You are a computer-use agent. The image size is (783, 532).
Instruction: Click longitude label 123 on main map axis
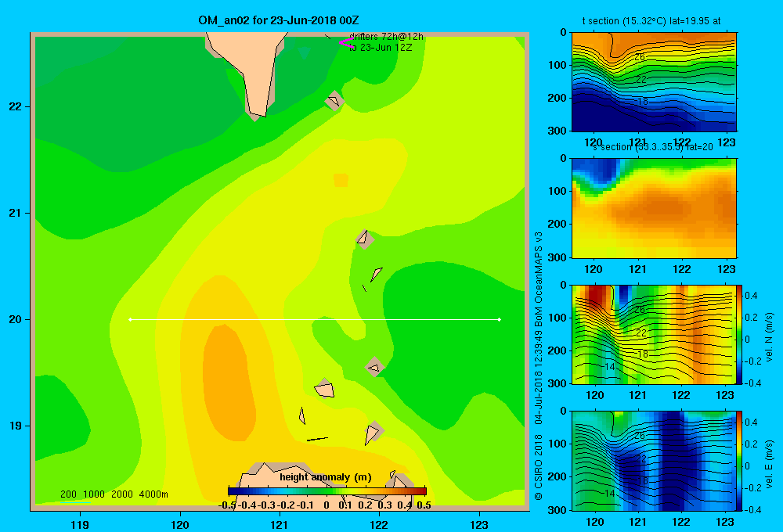(x=479, y=524)
